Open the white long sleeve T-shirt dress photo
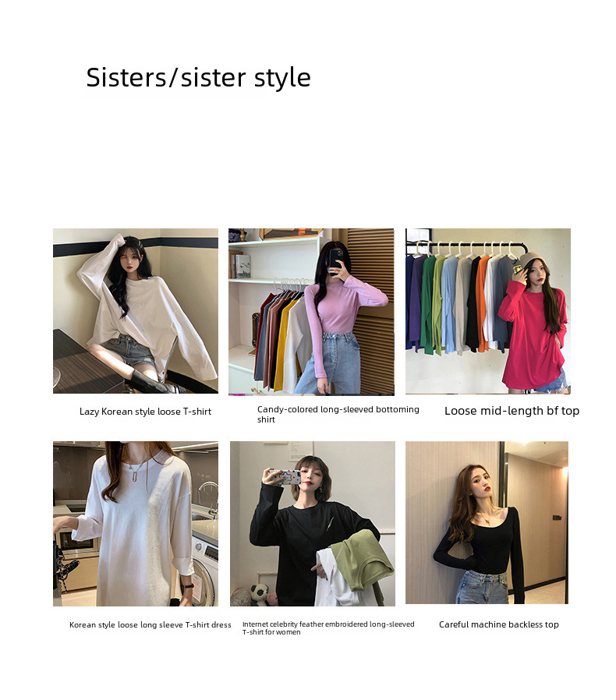This screenshot has height=700, width=616. [136, 524]
